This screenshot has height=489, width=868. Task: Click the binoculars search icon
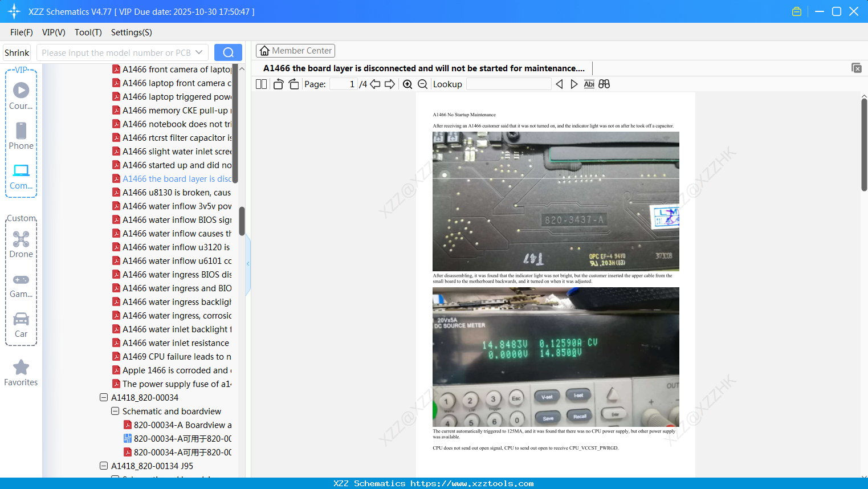(x=604, y=84)
